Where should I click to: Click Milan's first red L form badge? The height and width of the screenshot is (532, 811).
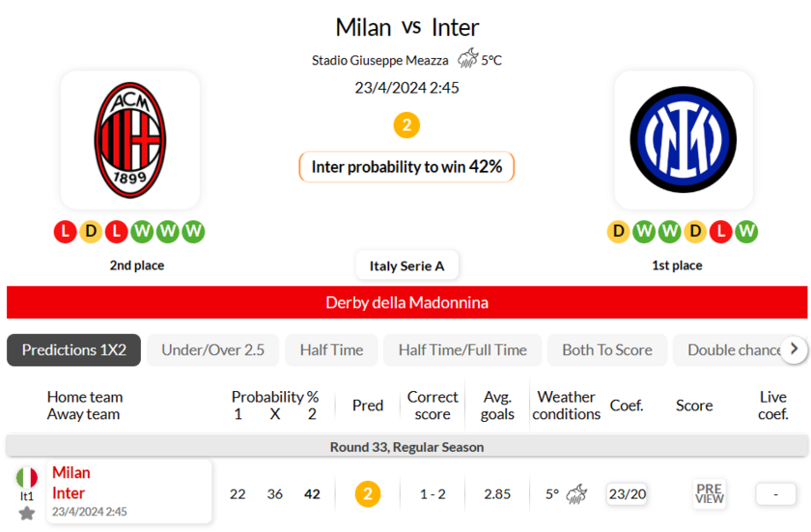tap(66, 231)
